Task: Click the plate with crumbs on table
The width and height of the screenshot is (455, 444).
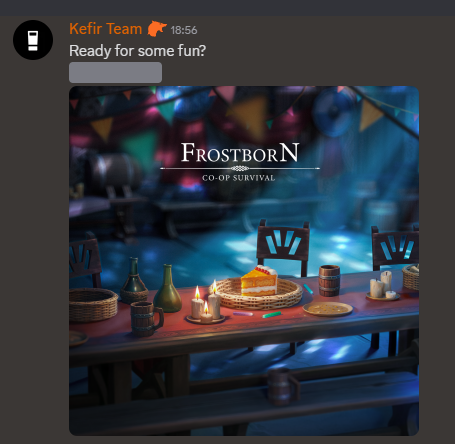Action: pyautogui.click(x=328, y=309)
